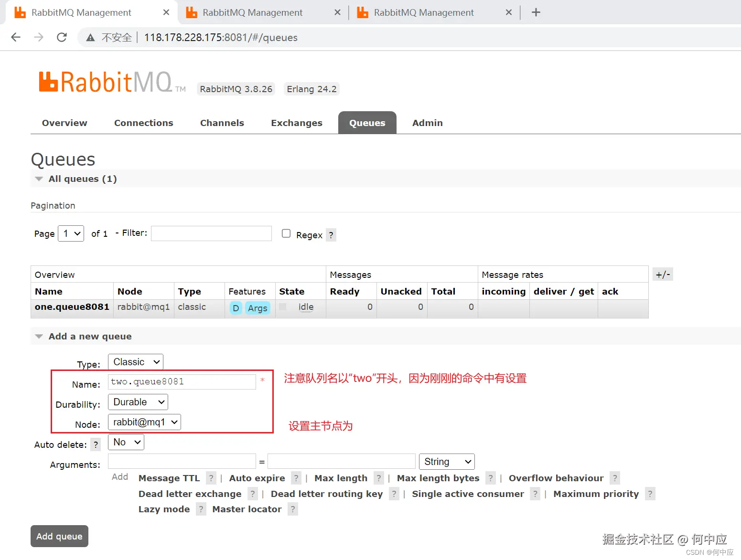Screen dimensions: 741x560
Task: Open the Page number dropdown
Action: click(x=71, y=233)
